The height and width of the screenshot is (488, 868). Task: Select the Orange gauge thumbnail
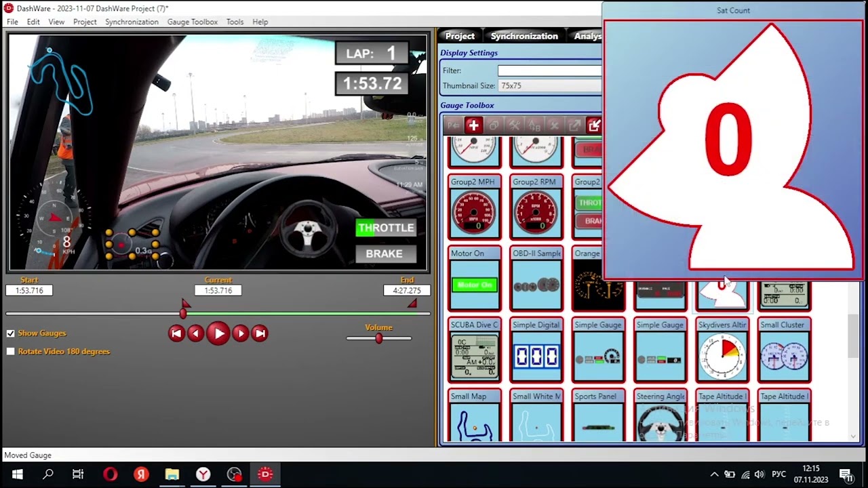pyautogui.click(x=587, y=279)
